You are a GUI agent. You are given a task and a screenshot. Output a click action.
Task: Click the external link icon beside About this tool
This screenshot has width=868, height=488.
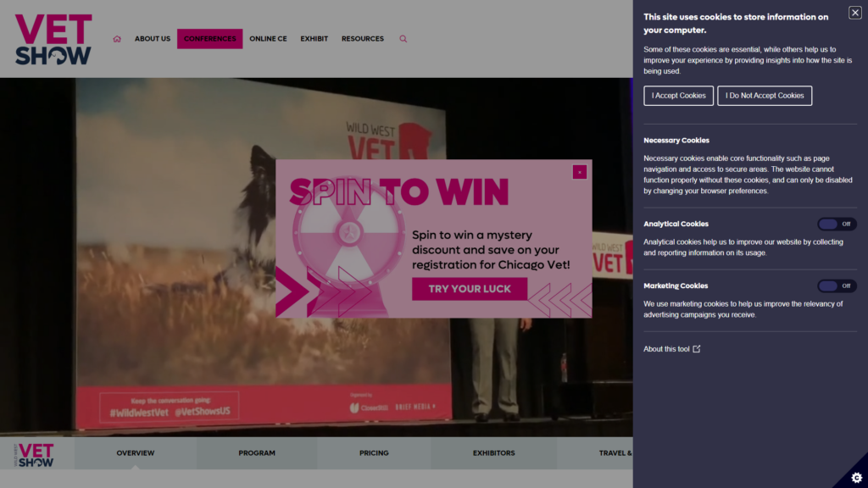[x=697, y=348]
